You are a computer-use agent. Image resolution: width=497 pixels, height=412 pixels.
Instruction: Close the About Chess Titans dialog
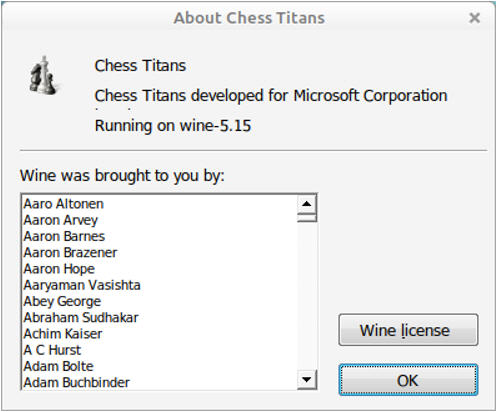coord(474,18)
